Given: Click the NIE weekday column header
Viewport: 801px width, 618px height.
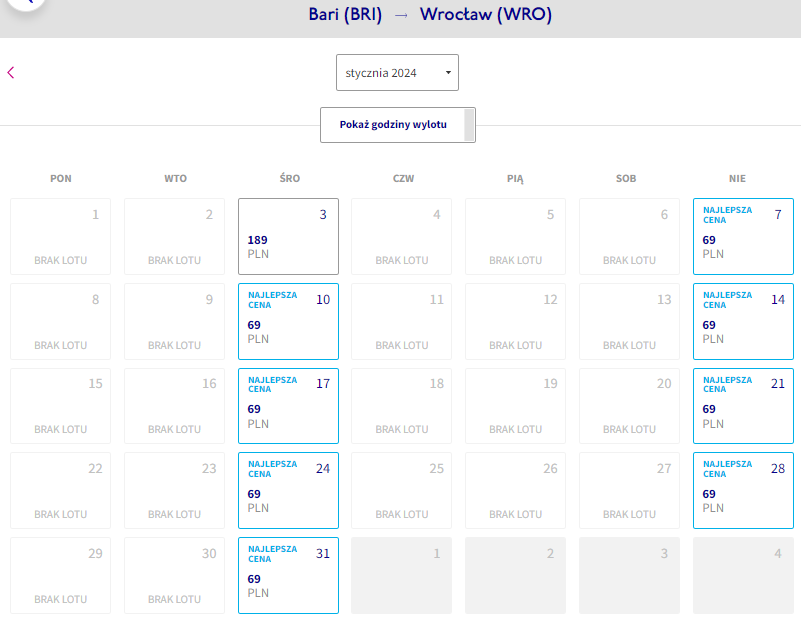Looking at the screenshot, I should coord(737,178).
